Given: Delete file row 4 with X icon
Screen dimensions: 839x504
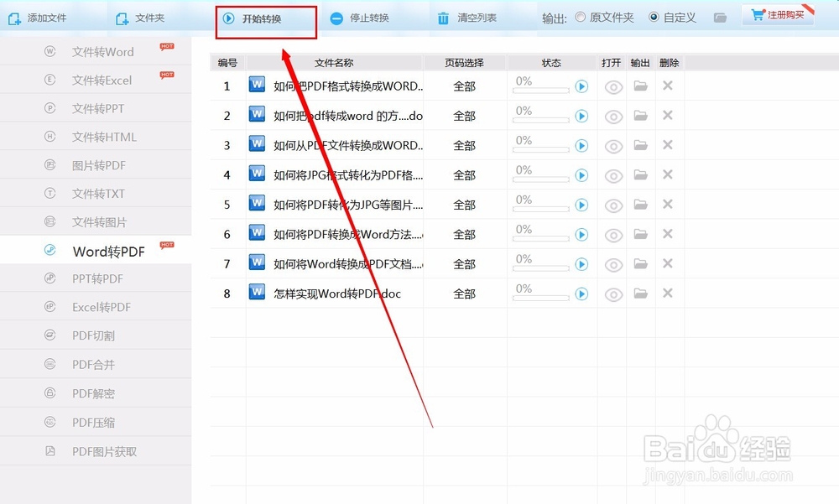Looking at the screenshot, I should 667,175.
